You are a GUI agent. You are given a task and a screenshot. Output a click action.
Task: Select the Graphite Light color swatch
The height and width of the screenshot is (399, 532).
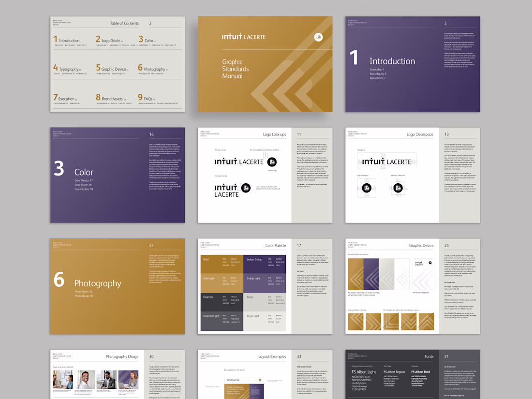[222, 321]
